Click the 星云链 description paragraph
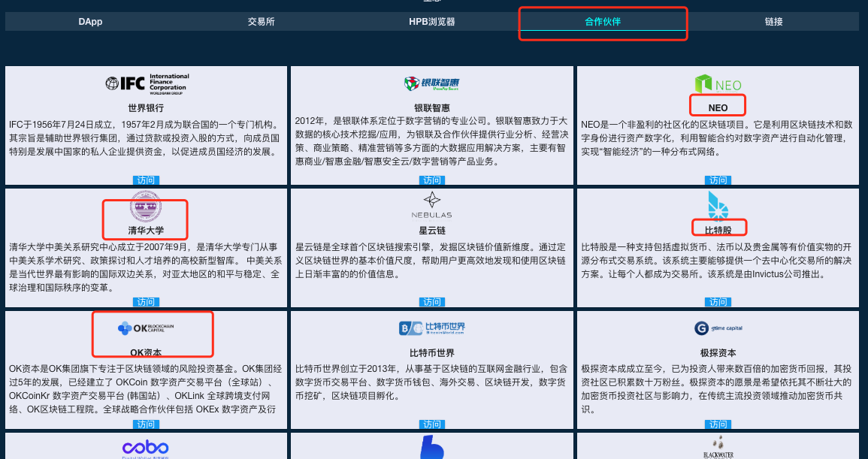Viewport: 868px width, 459px height. [x=431, y=260]
